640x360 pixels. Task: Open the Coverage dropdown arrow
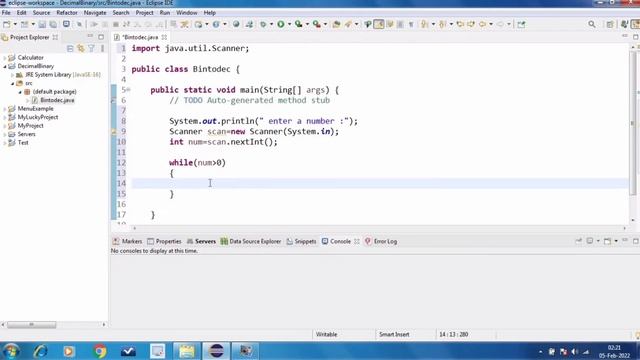pos(307,24)
